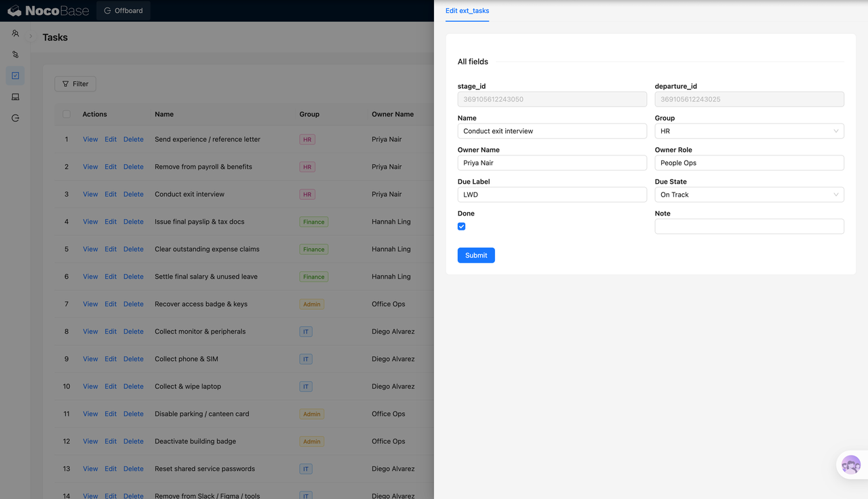The width and height of the screenshot is (868, 499).
Task: Click 'Conduct exit interview' table cell
Action: point(189,194)
